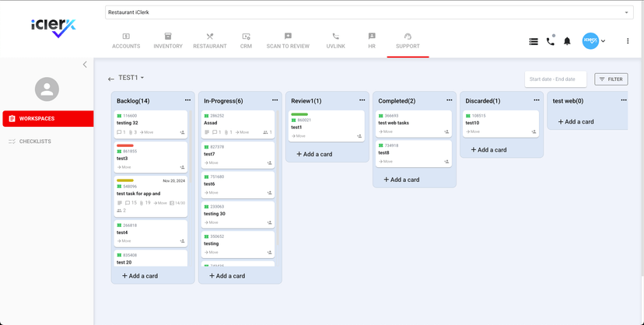Viewport: 644px width, 325px height.
Task: Expand the user profile avatar menu
Action: [x=594, y=41]
